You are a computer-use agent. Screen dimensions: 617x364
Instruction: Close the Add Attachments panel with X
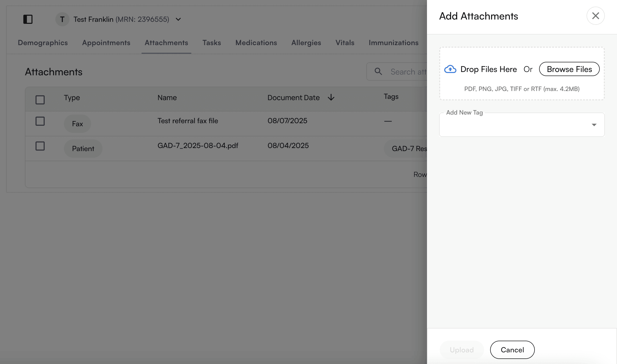(595, 16)
